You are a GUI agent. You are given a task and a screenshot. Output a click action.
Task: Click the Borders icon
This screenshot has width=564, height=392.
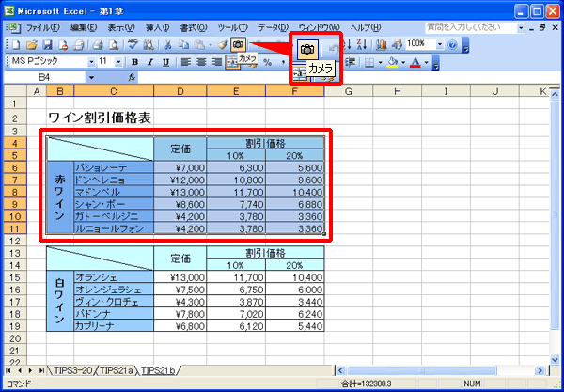[369, 63]
